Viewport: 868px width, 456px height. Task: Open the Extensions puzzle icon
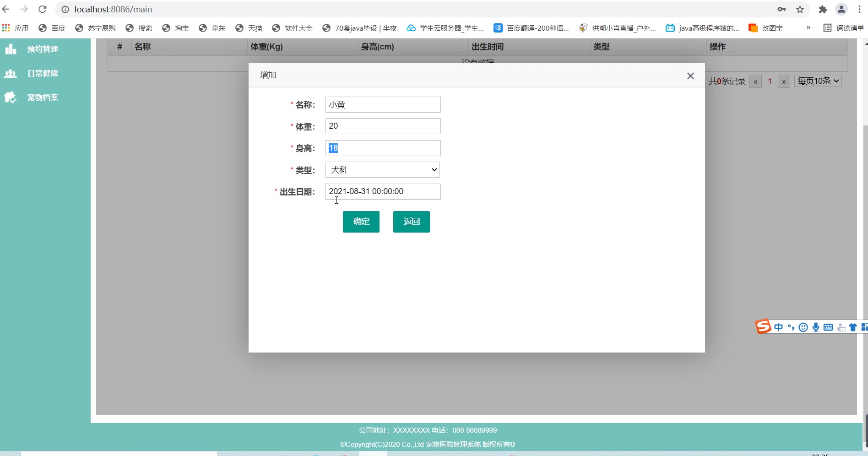point(823,9)
